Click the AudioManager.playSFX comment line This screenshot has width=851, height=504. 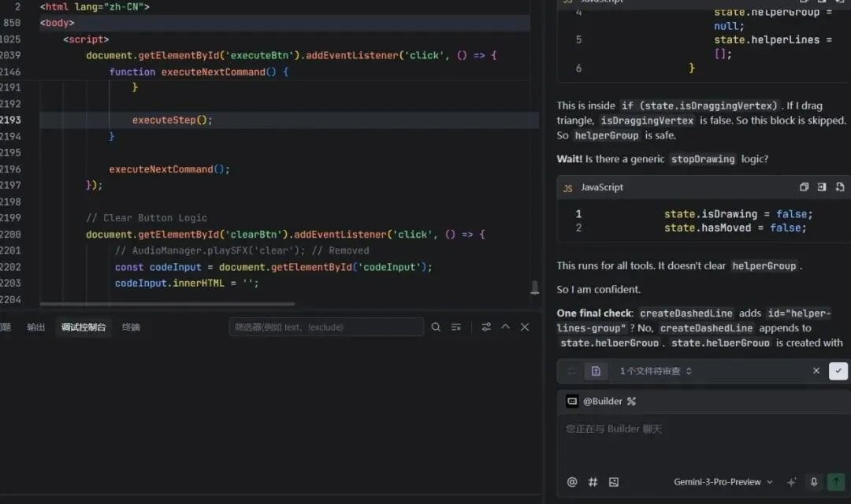tap(242, 250)
